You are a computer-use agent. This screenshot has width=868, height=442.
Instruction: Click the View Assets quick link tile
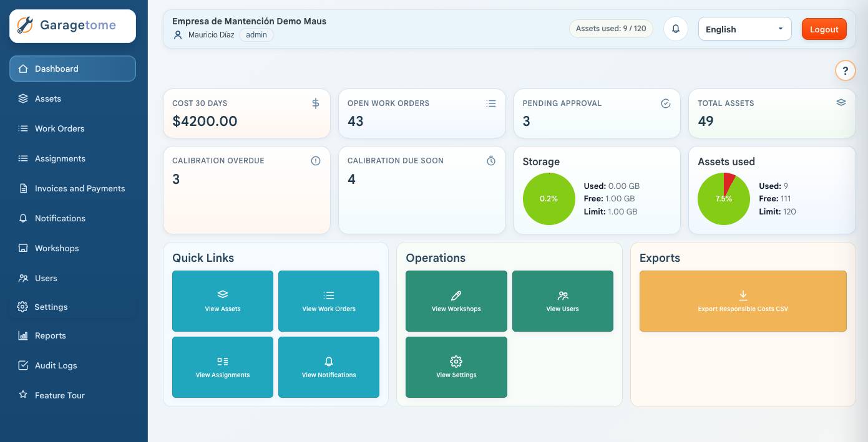click(223, 301)
